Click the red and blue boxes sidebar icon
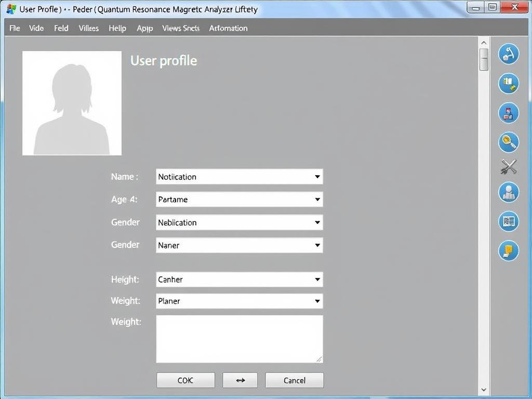Viewport: 532px width, 399px height. coord(509,113)
